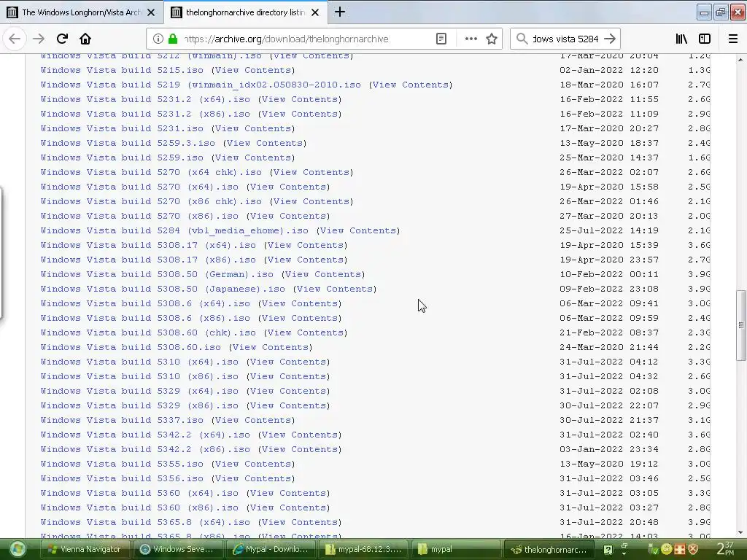The width and height of the screenshot is (747, 560).
Task: Open Windows Vista build 5310 (x64).iso
Action: (x=139, y=362)
